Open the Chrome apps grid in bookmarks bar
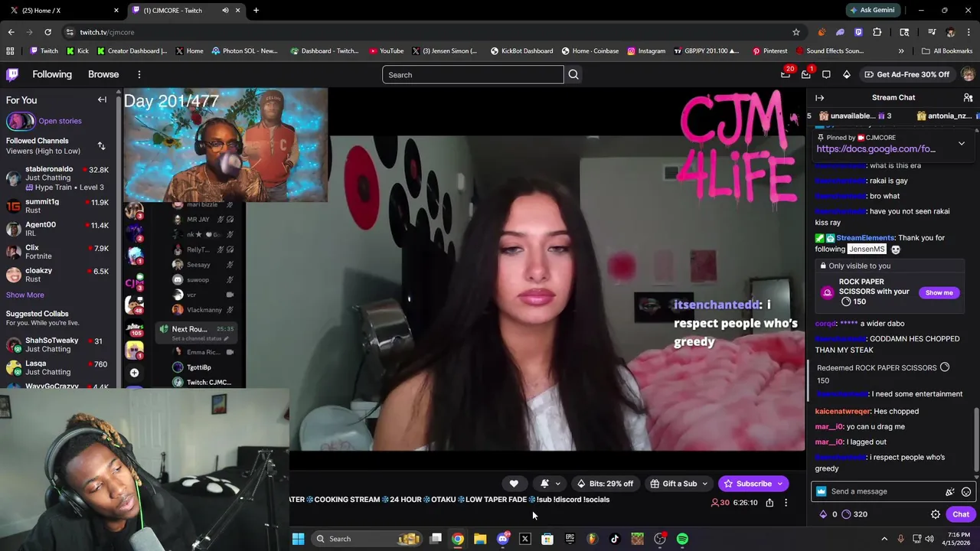The width and height of the screenshot is (980, 551). (10, 51)
